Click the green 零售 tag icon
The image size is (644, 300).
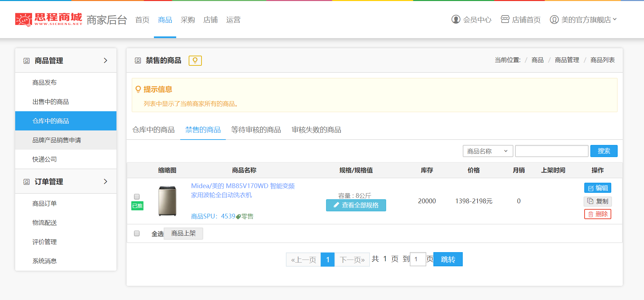click(x=238, y=216)
